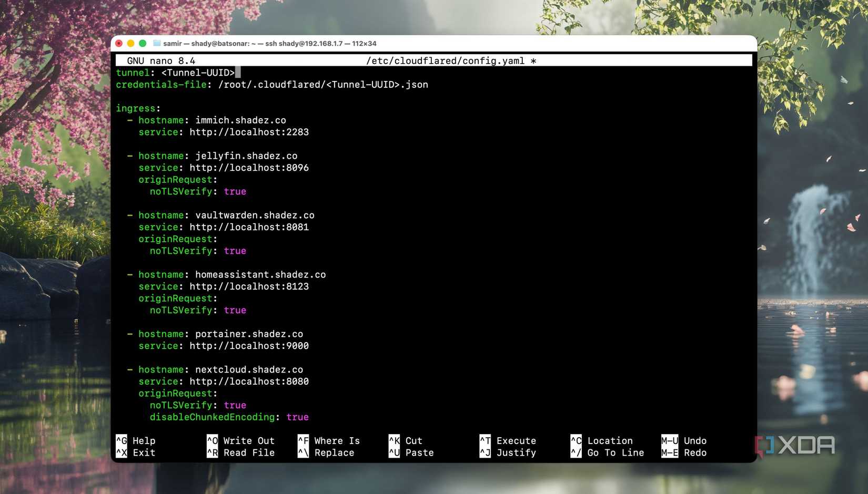Click the portainer service URL localhost:9000
Viewport: 868px width, 494px height.
(249, 346)
